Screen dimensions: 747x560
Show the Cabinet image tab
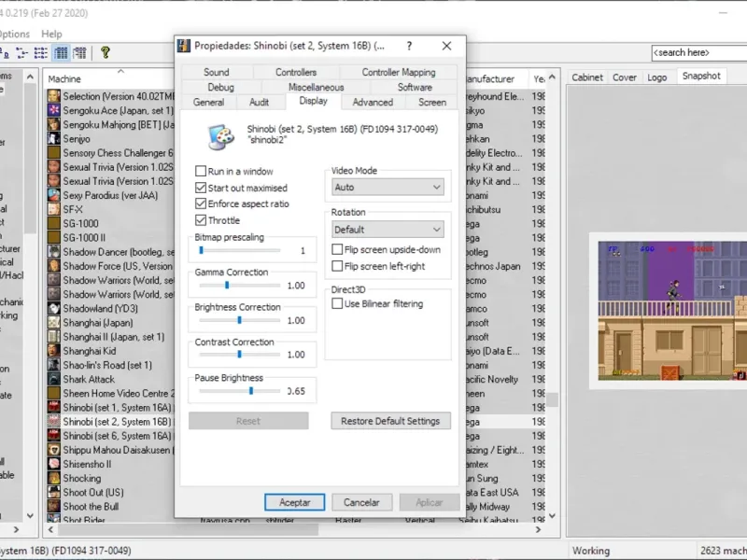pyautogui.click(x=587, y=77)
